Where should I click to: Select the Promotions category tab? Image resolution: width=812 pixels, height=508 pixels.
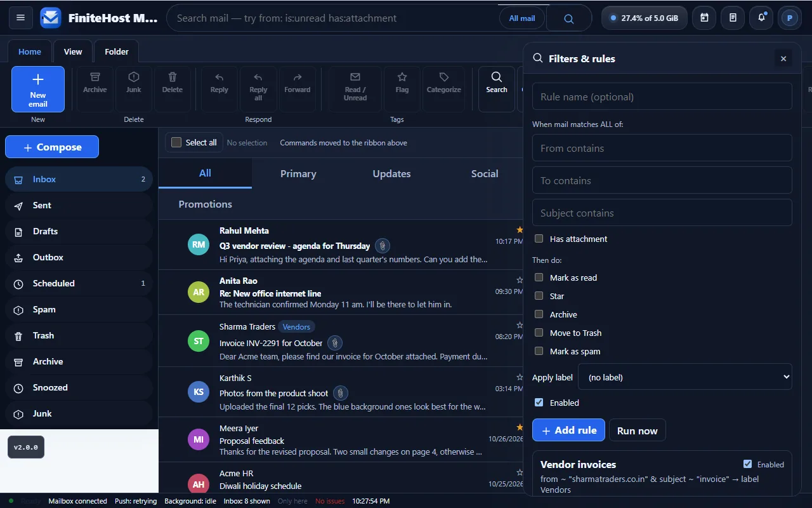pos(205,204)
